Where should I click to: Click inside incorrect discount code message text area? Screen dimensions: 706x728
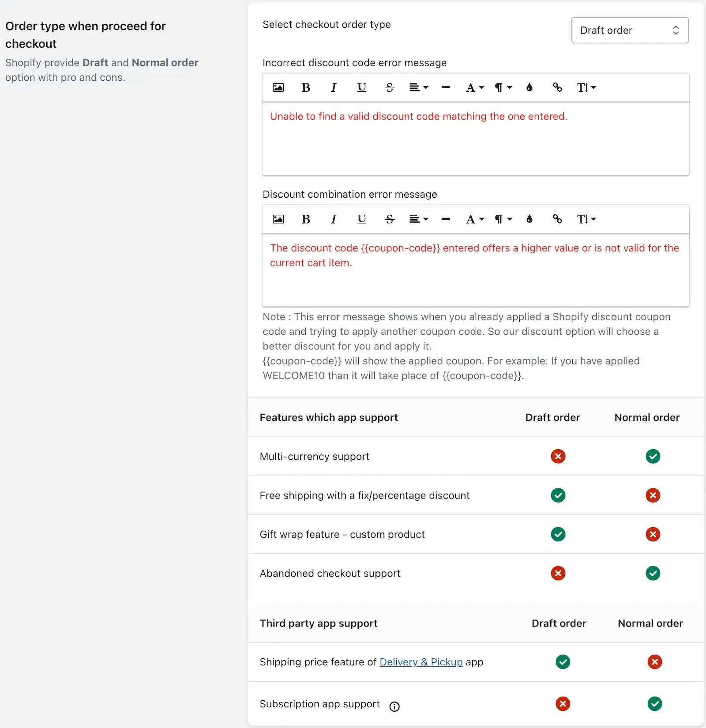[476, 139]
